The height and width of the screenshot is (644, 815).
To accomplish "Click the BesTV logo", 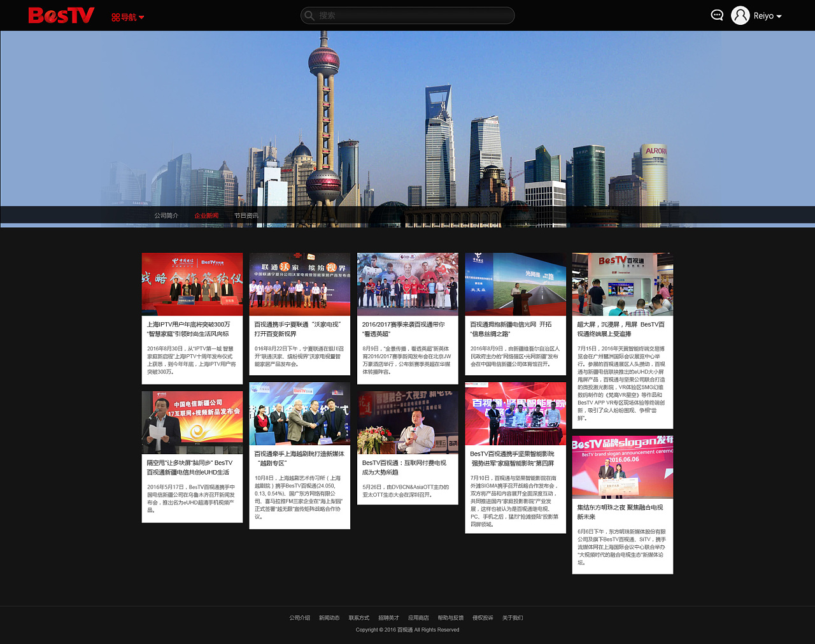I will pyautogui.click(x=61, y=15).
